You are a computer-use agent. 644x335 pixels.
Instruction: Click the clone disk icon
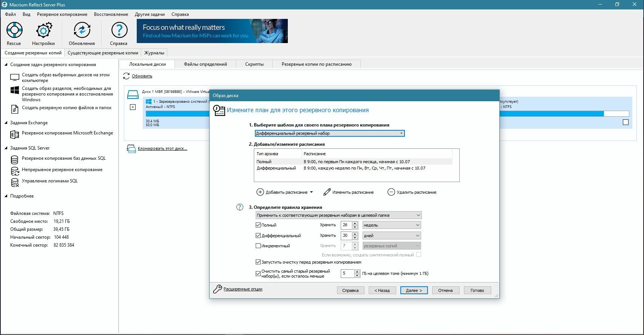point(131,149)
